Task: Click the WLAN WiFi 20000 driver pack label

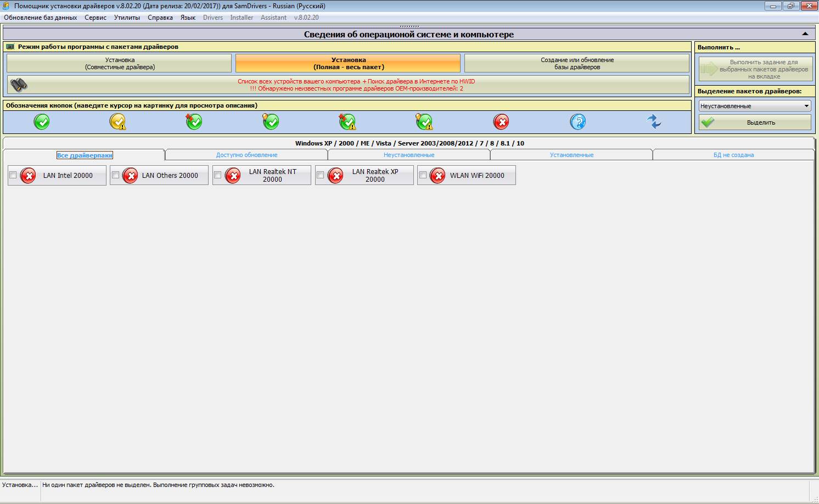Action: (x=477, y=176)
